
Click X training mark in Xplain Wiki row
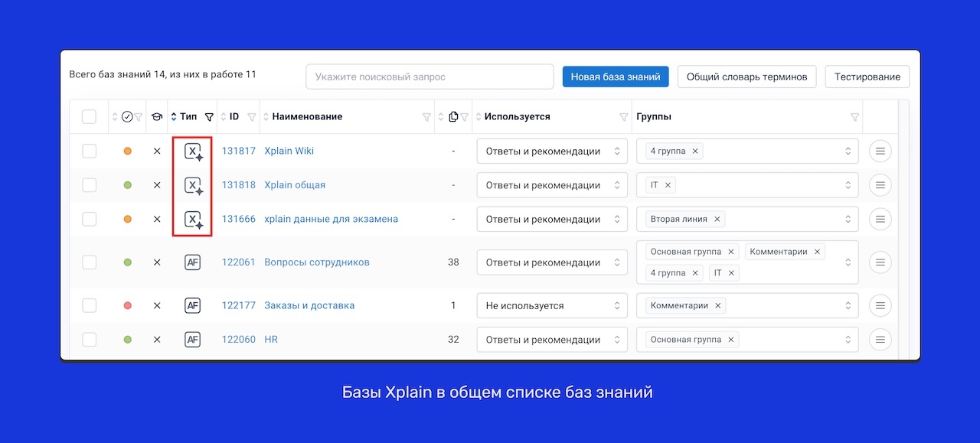tap(157, 151)
